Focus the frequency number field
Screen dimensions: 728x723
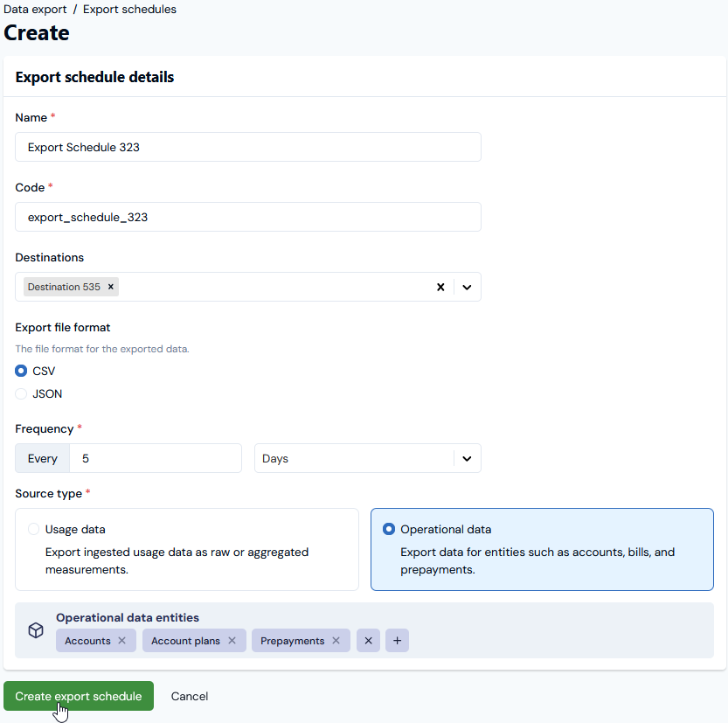(156, 458)
